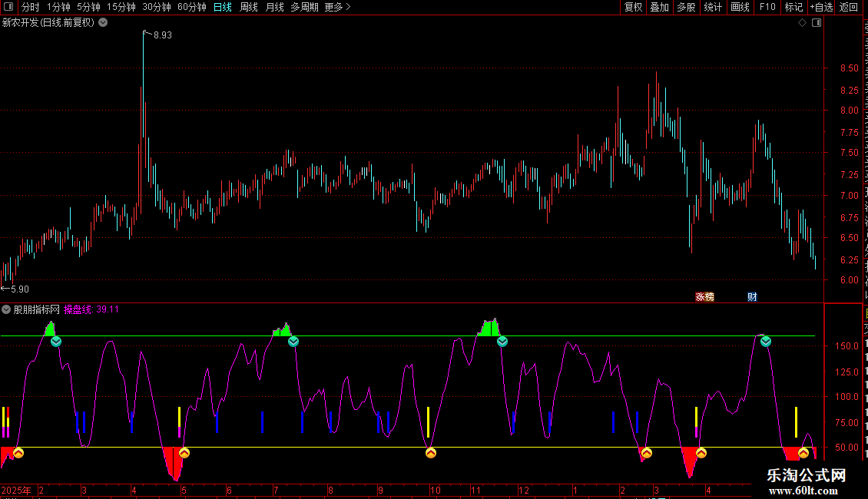Click the orange buy marker above month 5
868x499 pixels.
[184, 453]
